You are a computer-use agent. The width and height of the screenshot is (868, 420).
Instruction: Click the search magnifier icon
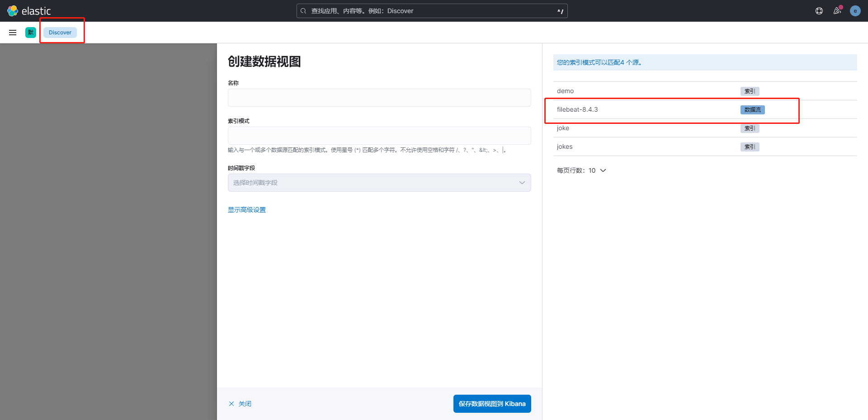click(303, 11)
